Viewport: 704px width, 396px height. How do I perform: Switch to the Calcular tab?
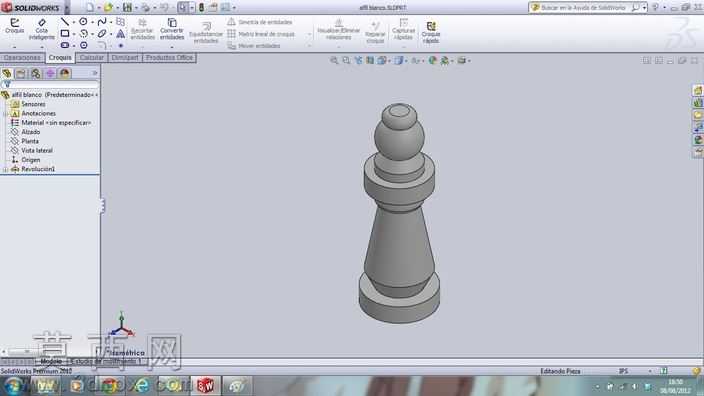(x=92, y=57)
